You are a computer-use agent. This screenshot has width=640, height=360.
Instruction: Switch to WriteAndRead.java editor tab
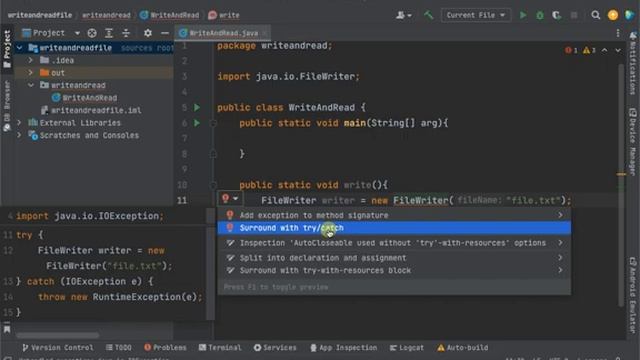pos(223,33)
